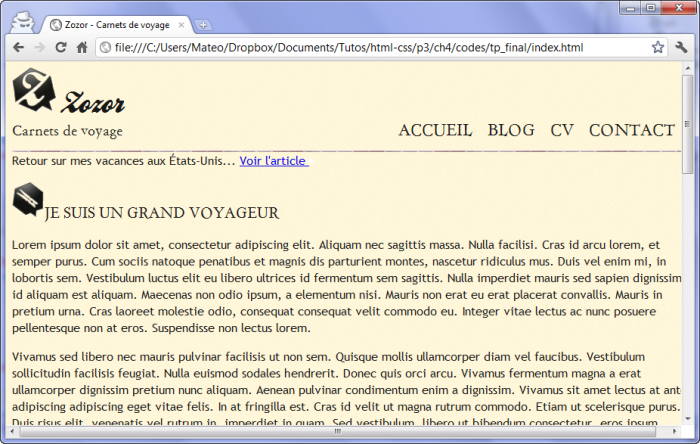
Task: Go to the browser Home page
Action: 81,47
